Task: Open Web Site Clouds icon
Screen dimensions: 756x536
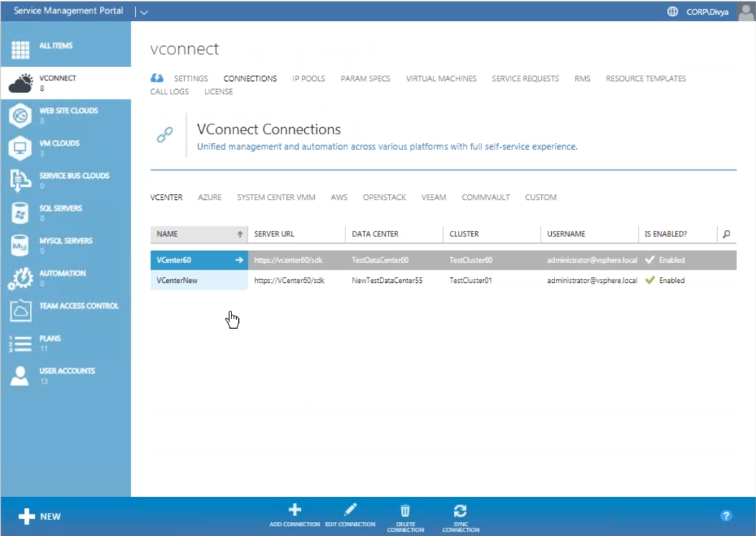Action: (x=20, y=116)
